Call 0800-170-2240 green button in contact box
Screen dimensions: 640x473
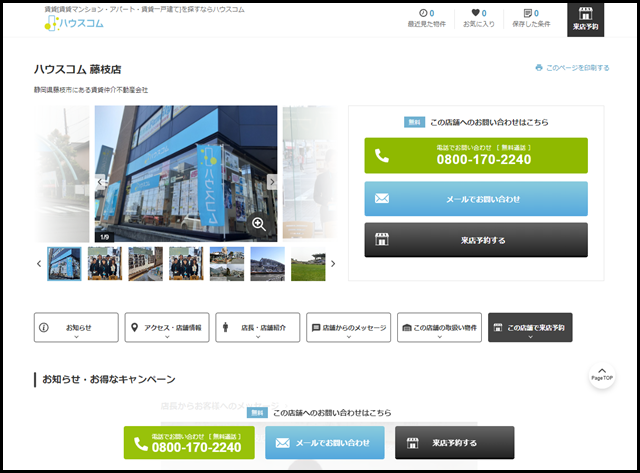click(x=476, y=155)
